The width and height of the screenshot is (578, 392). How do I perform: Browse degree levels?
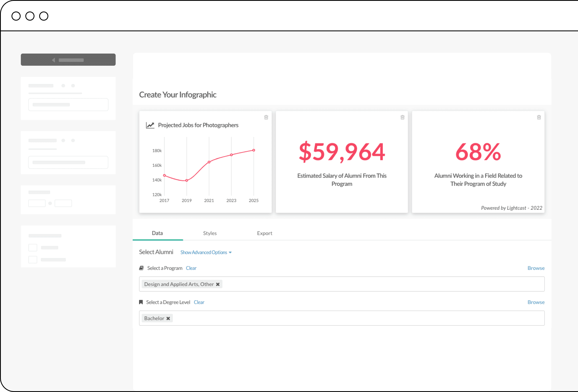(x=536, y=302)
